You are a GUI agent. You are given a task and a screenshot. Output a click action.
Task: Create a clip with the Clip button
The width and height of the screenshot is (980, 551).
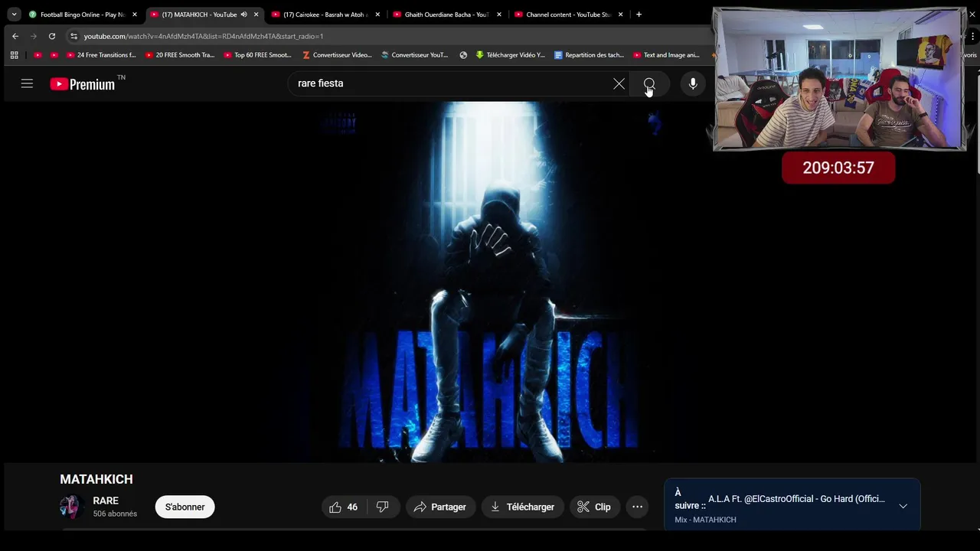tap(594, 507)
